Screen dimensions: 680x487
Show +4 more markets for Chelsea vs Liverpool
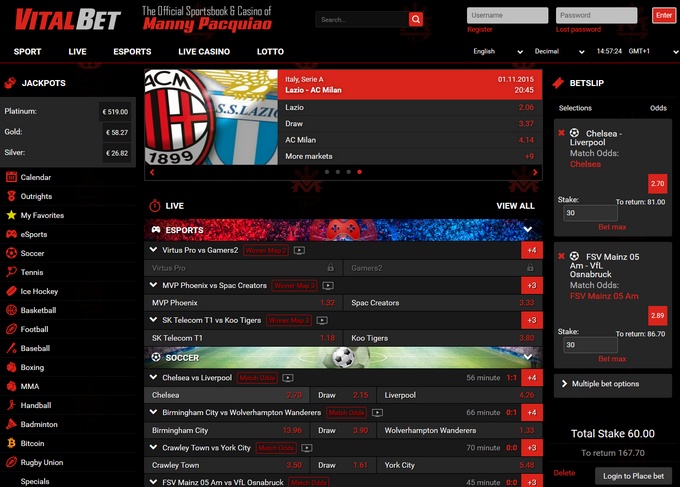[x=532, y=378]
